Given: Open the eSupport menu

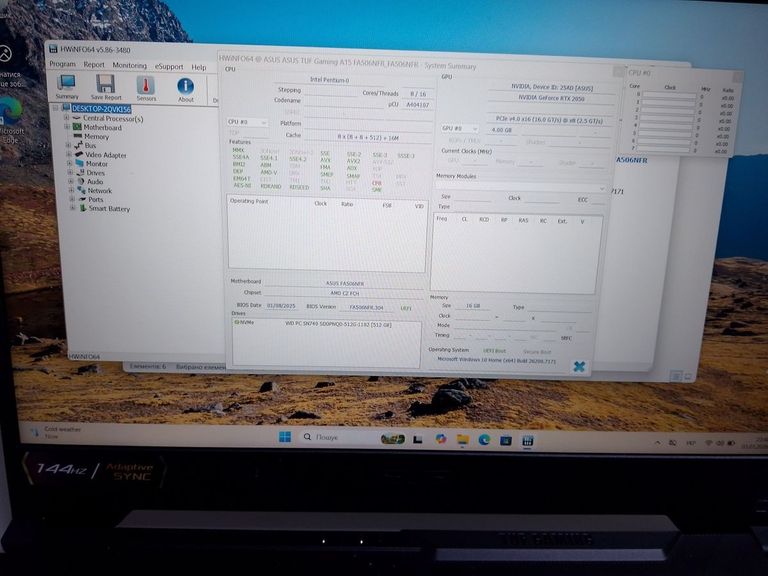Looking at the screenshot, I should [x=168, y=65].
